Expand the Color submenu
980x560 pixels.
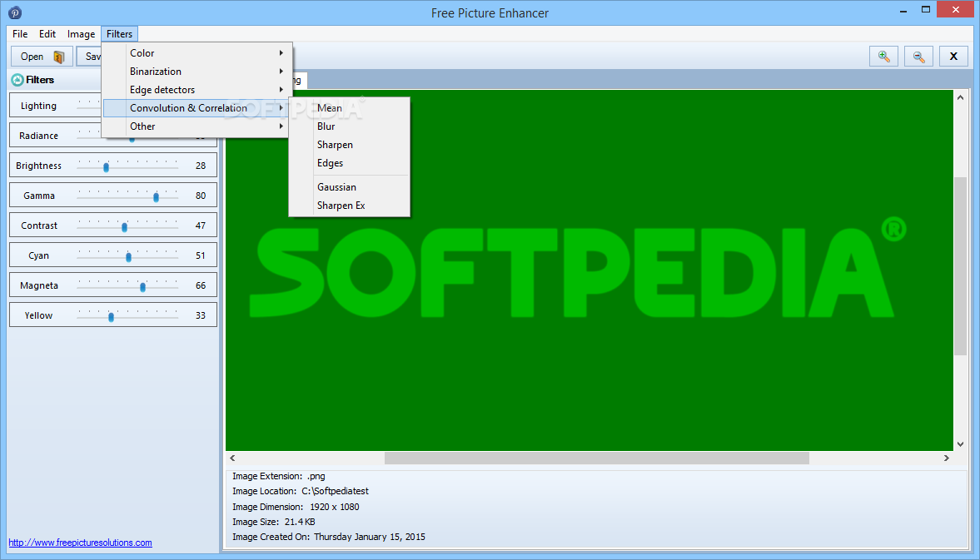[196, 53]
